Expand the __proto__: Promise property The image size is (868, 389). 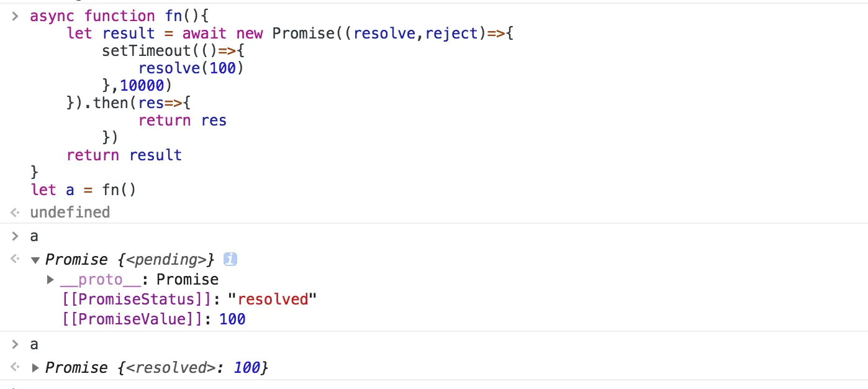click(x=51, y=280)
